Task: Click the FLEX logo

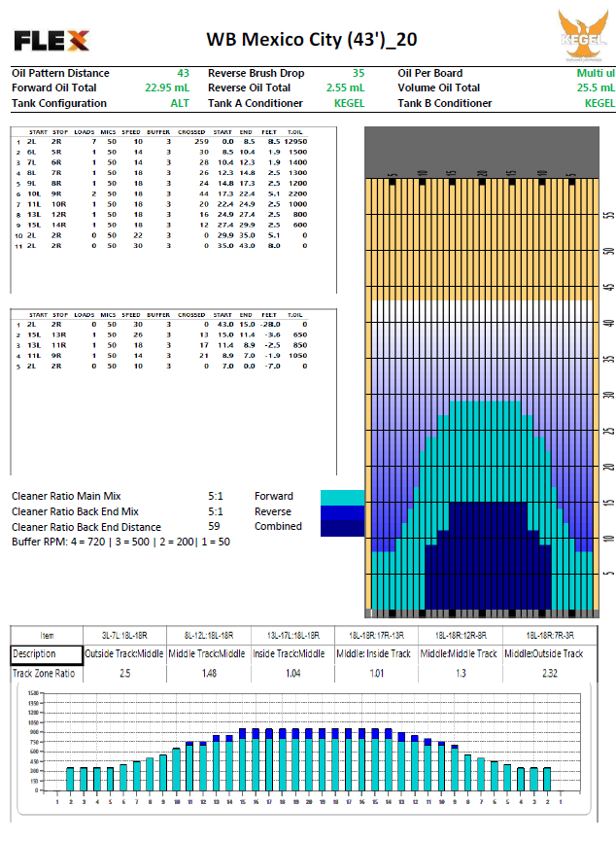Action: click(x=51, y=40)
